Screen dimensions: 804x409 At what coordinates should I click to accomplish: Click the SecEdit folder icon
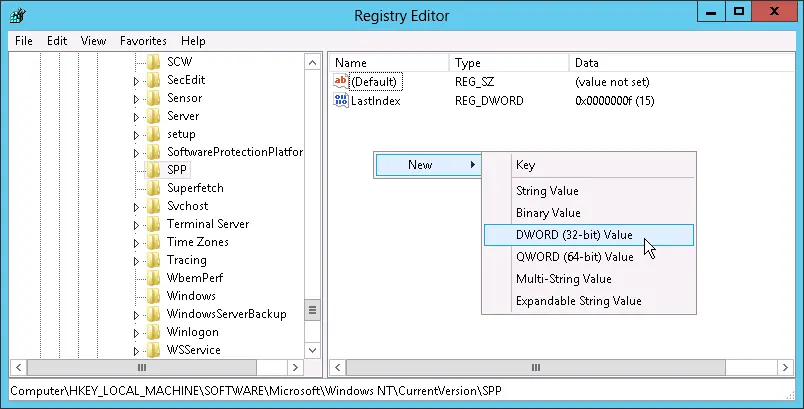153,80
